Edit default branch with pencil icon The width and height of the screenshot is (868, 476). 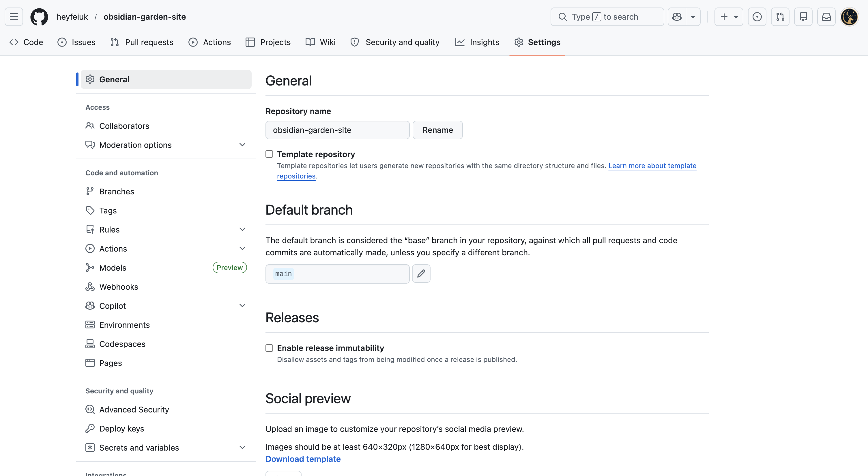(x=421, y=274)
